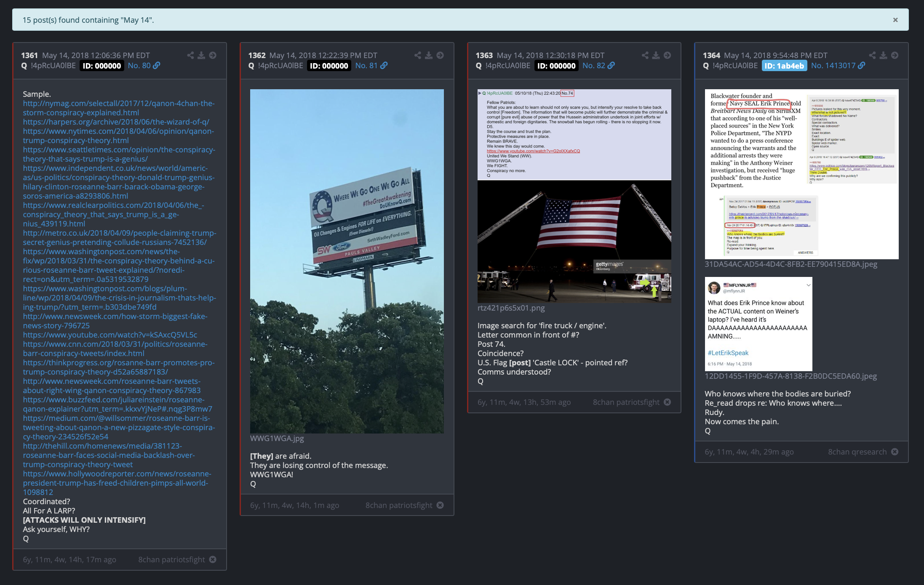
Task: Open the independent.co.uk conspiracy link
Action: tap(119, 182)
